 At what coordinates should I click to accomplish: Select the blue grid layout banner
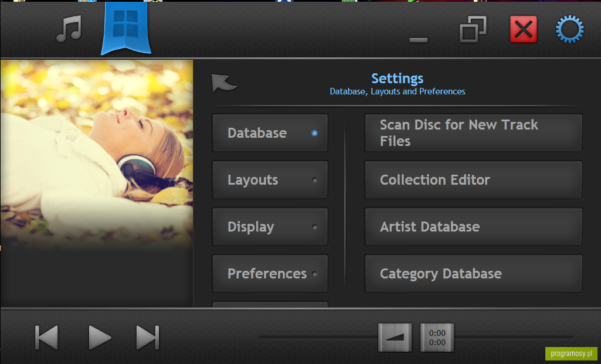[126, 28]
